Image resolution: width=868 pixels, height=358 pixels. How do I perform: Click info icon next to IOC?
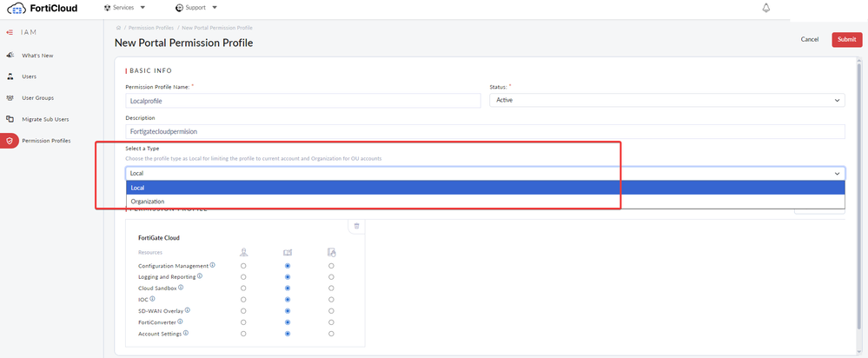point(153,299)
